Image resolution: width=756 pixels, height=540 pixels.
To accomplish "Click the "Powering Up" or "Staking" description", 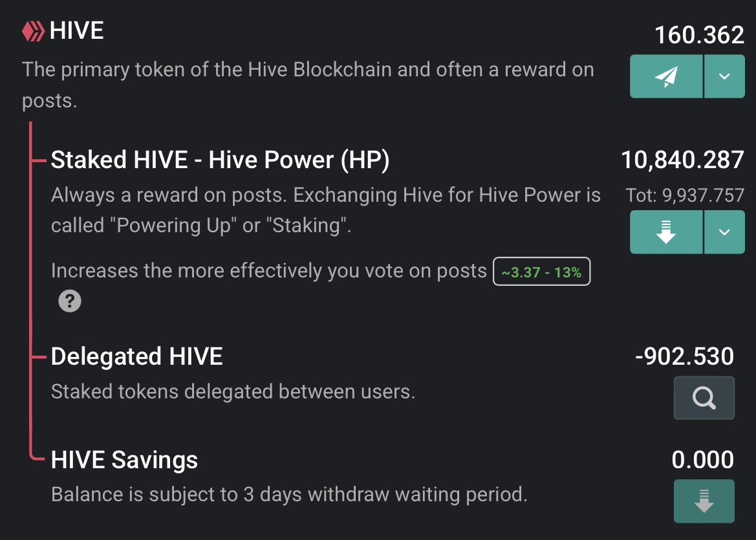I will [201, 225].
